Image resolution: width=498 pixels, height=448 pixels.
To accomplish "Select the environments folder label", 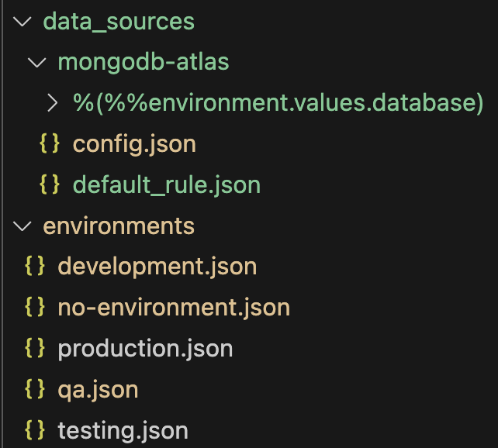I will [x=119, y=226].
